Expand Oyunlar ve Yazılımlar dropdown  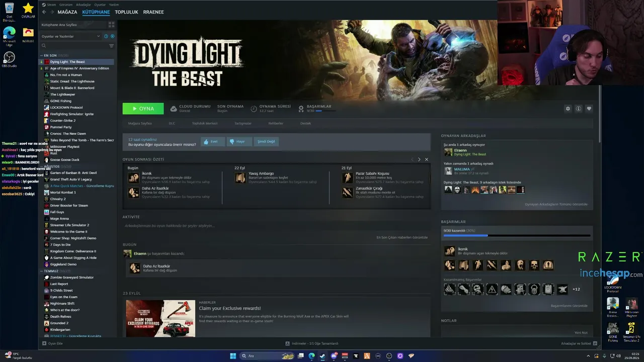(x=71, y=36)
